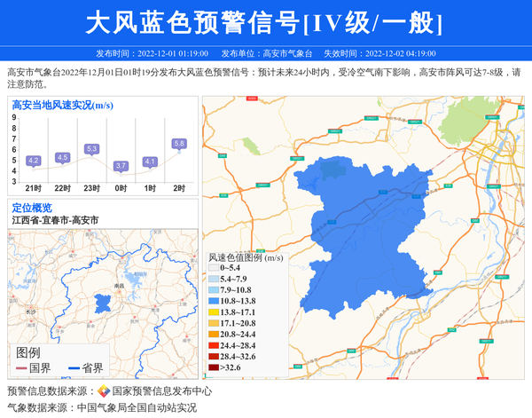Click the red 国界 legend line
Image resolution: width=532 pixels, height=418 pixels.
click(x=21, y=368)
